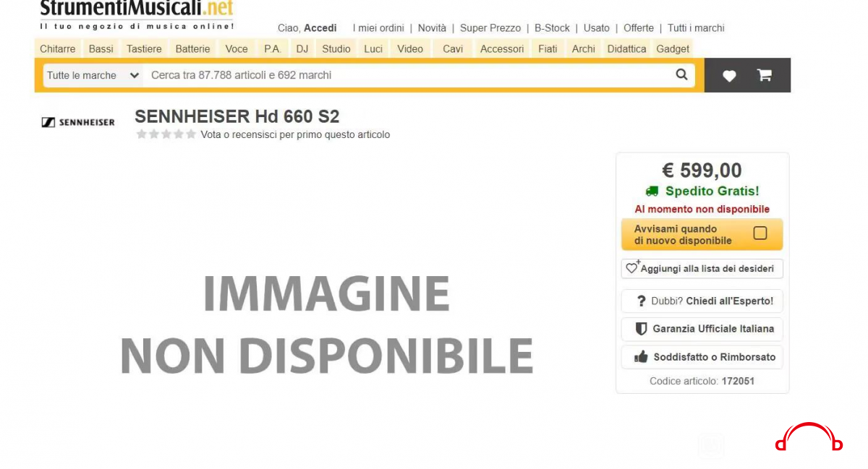Click the price € 599,00
This screenshot has width=868, height=469.
(702, 171)
